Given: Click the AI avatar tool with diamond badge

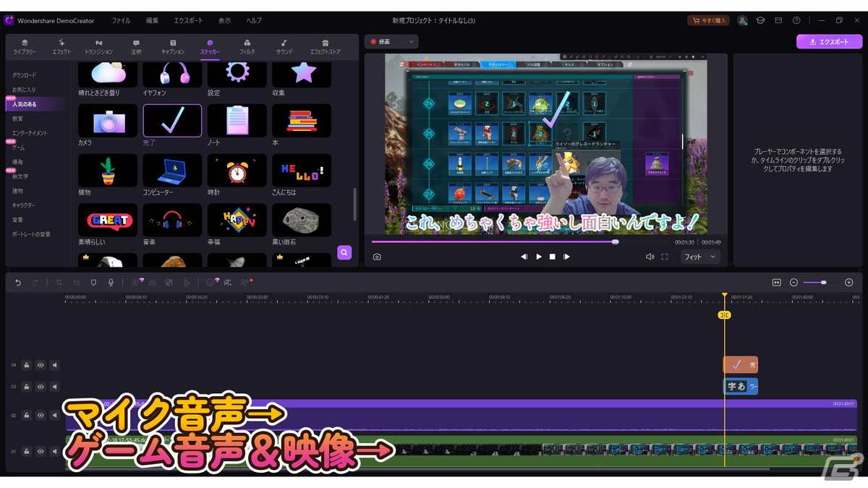Looking at the screenshot, I should coord(135,283).
